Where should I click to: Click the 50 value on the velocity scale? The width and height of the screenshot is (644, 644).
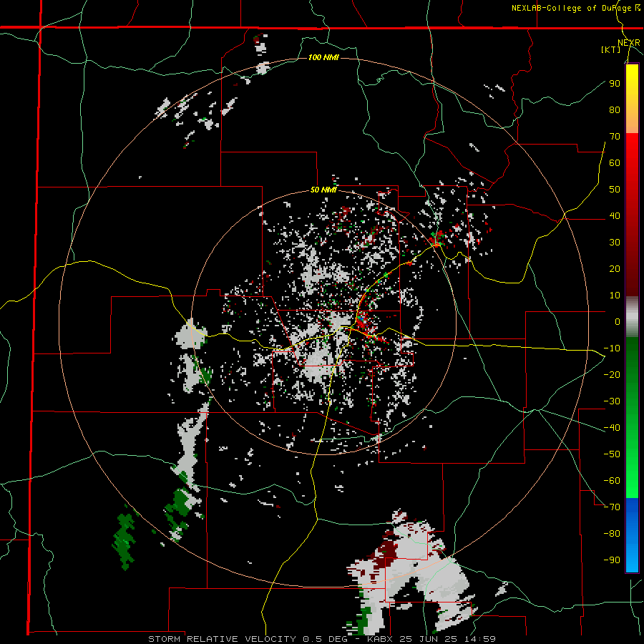coord(615,190)
